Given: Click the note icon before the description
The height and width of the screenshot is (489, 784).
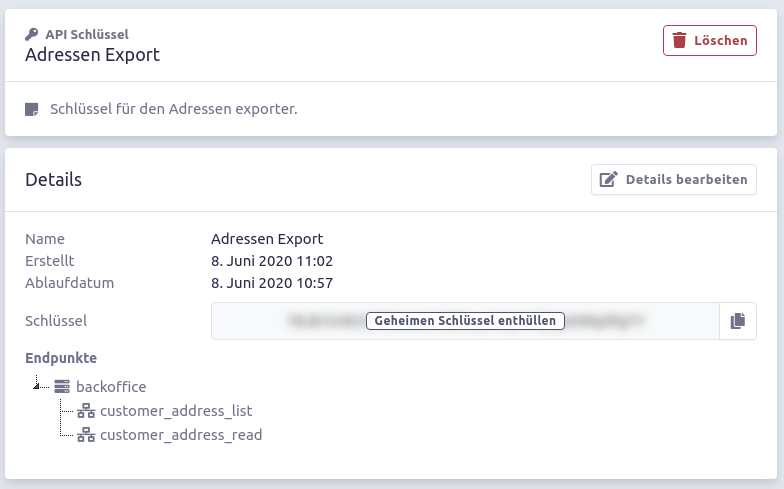Looking at the screenshot, I should tap(32, 109).
